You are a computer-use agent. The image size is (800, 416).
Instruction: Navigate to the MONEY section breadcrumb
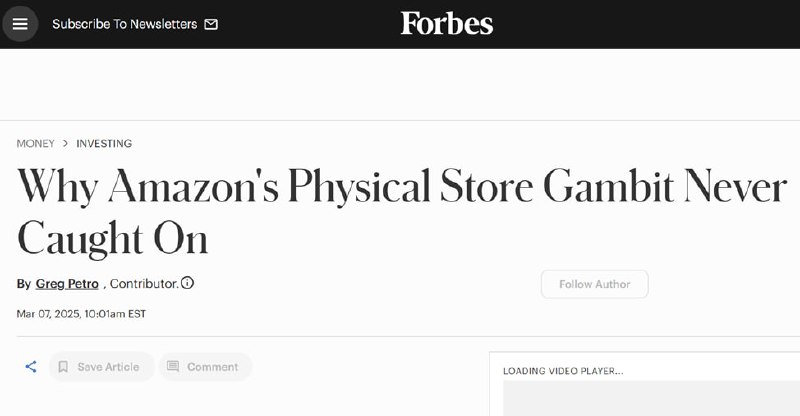pyautogui.click(x=35, y=143)
